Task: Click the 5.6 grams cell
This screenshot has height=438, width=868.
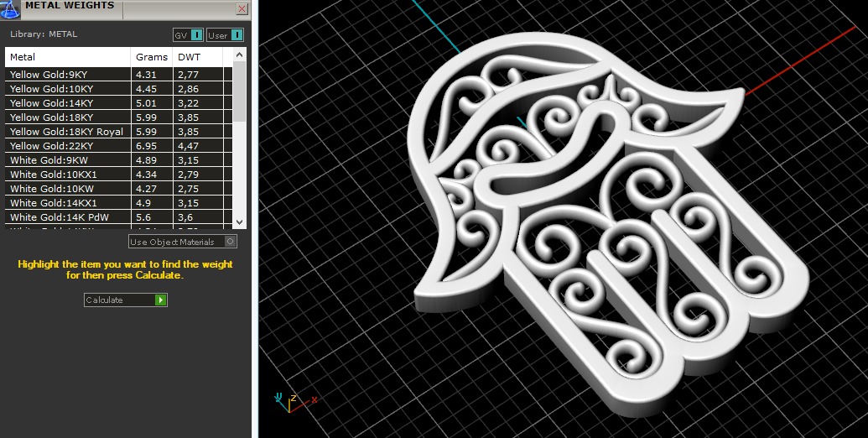Action: click(x=152, y=217)
